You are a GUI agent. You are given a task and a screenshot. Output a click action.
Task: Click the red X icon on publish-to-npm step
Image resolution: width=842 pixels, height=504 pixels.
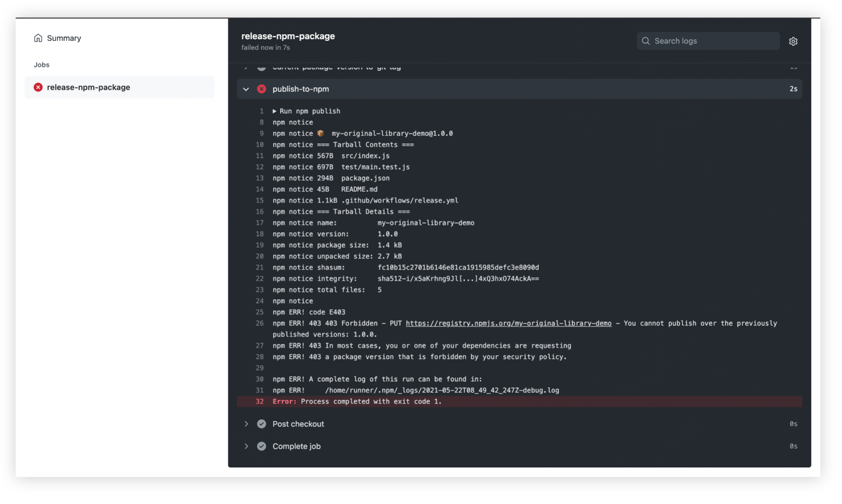click(x=261, y=88)
